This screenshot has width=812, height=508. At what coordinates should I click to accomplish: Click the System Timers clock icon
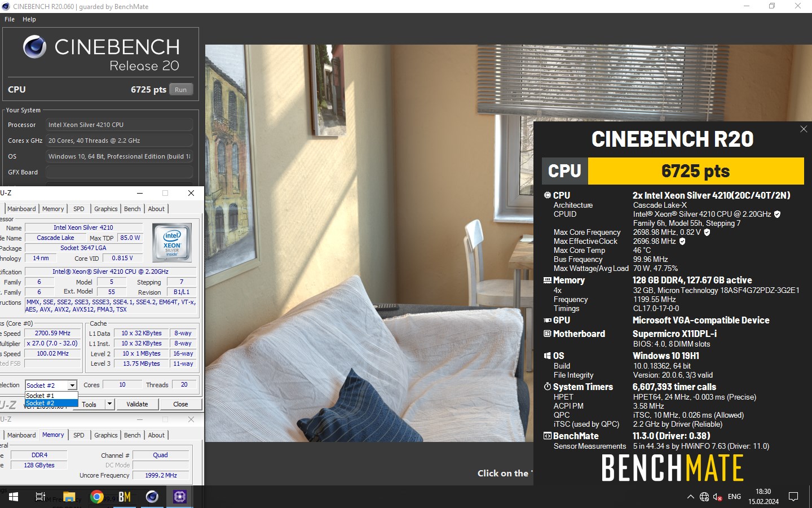[547, 387]
